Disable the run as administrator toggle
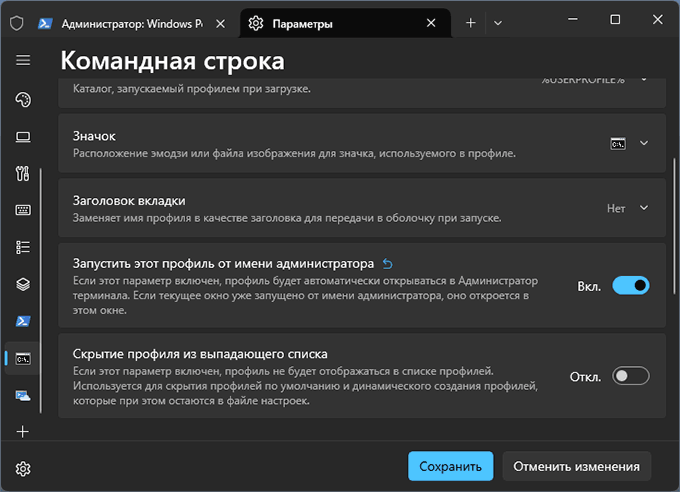The width and height of the screenshot is (680, 492). (x=631, y=285)
